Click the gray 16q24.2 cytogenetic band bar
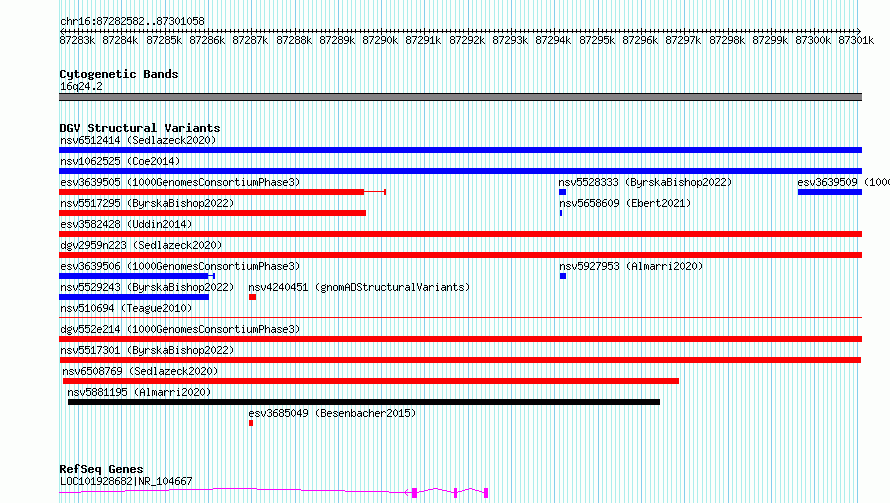 coord(460,97)
